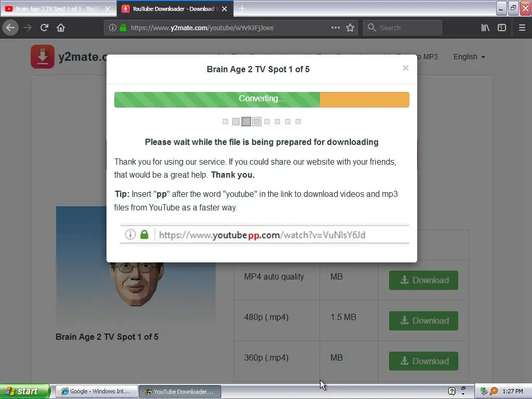Open the English language dropdown

469,57
